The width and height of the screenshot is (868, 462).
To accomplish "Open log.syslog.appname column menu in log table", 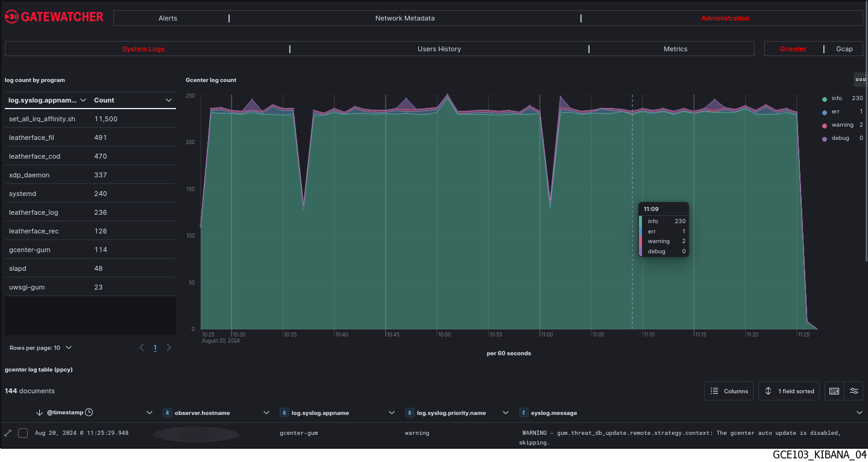I will click(392, 413).
